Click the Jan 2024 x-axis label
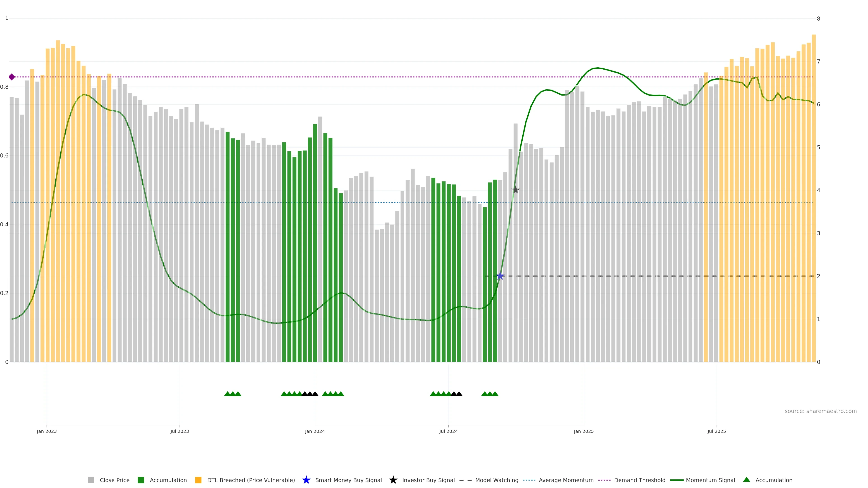 tap(315, 431)
